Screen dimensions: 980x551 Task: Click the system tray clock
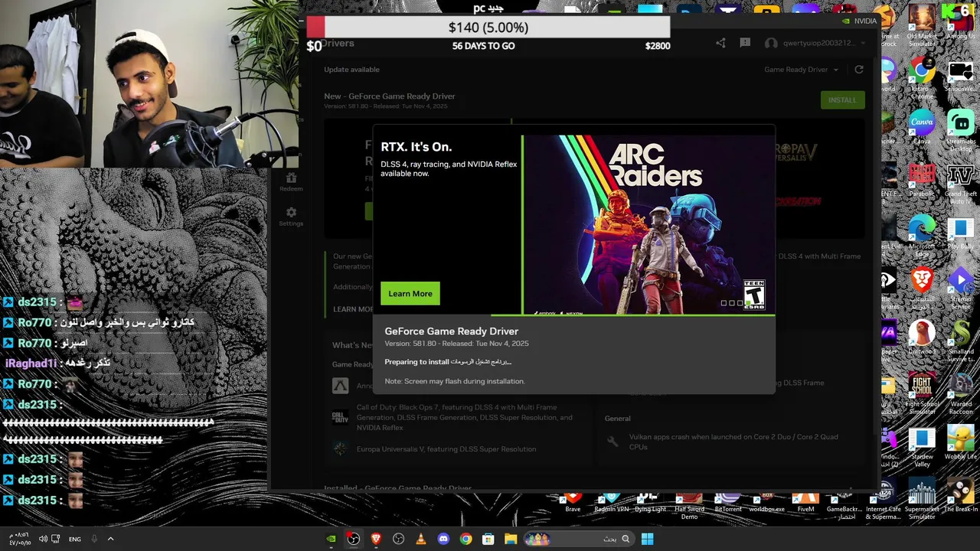click(19, 539)
